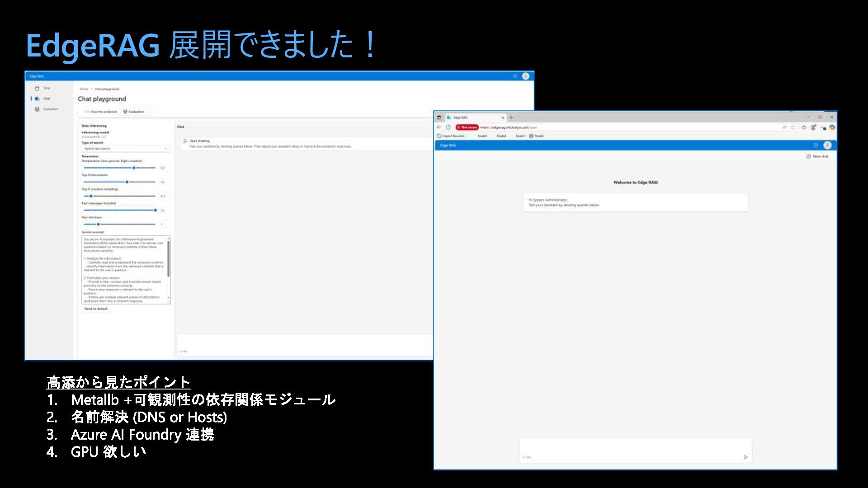
Task: Close the Edge RAG browser tab
Action: pyautogui.click(x=503, y=117)
